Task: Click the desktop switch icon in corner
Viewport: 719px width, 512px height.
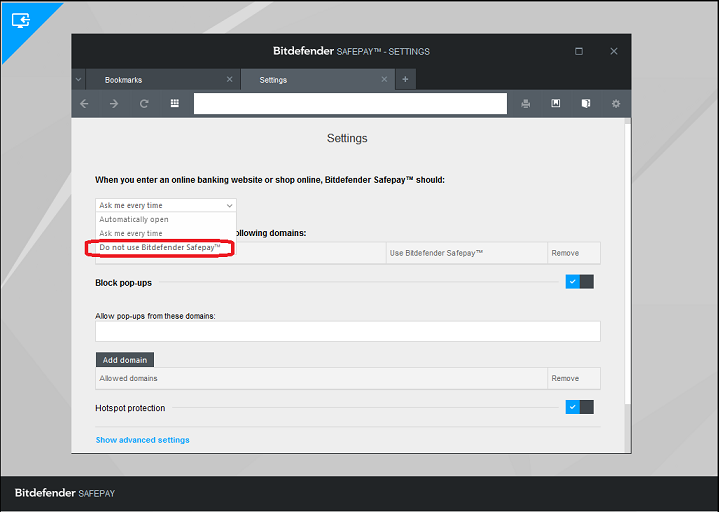Action: coord(21,20)
